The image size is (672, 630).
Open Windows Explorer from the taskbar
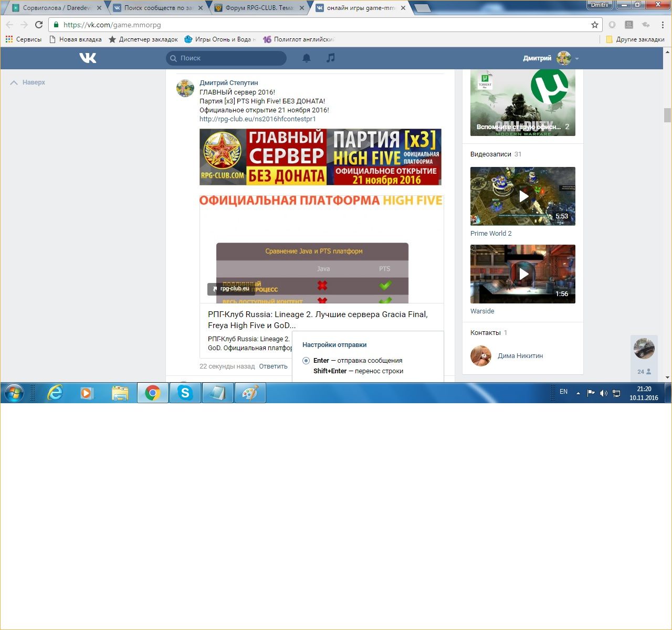[x=120, y=393]
